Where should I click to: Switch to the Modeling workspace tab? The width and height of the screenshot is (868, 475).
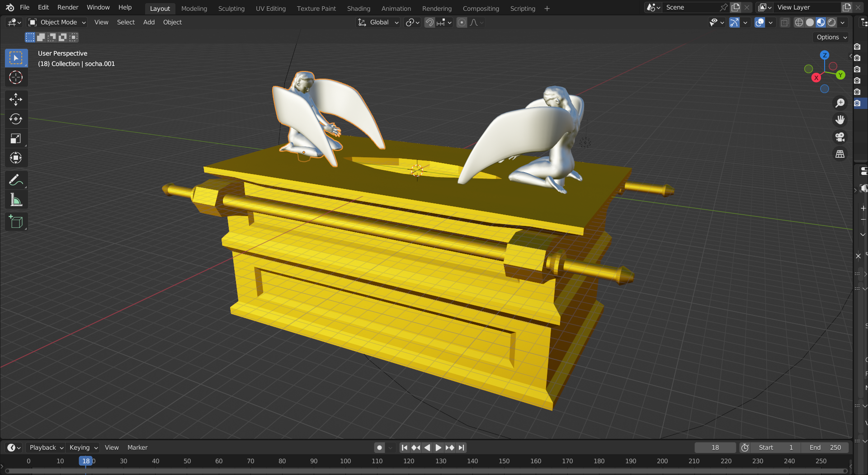(194, 8)
